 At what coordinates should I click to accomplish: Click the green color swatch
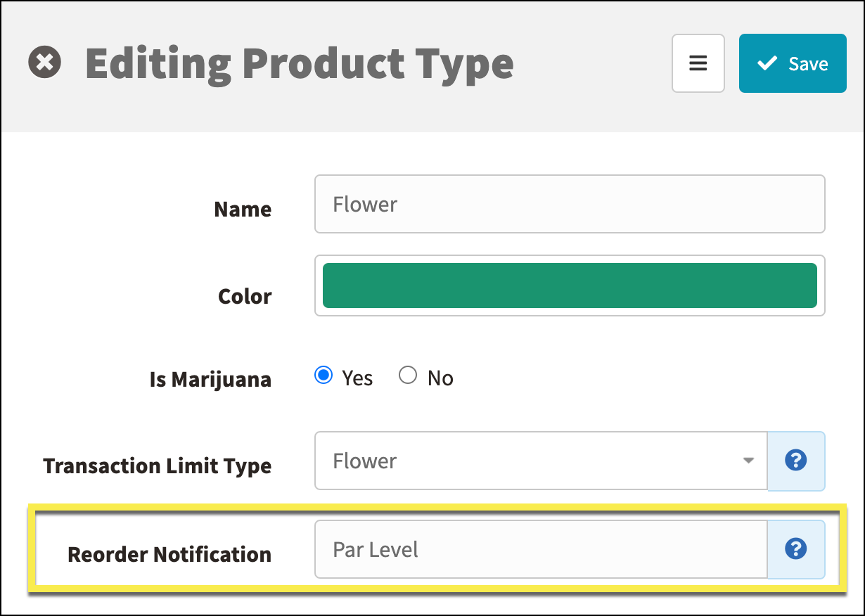tap(570, 285)
